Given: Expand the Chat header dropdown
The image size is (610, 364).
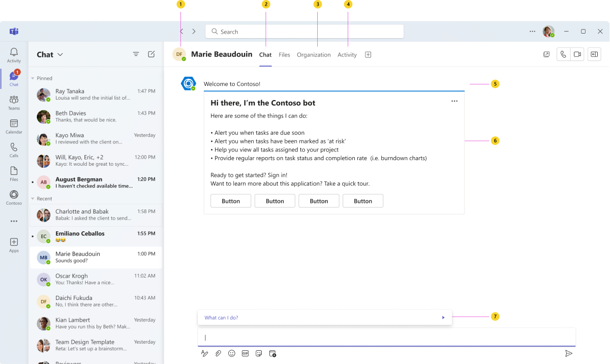Looking at the screenshot, I should click(60, 55).
